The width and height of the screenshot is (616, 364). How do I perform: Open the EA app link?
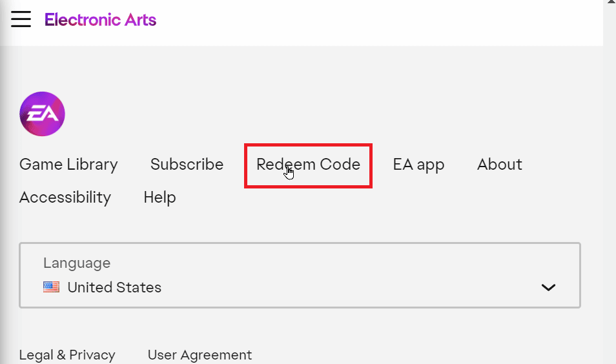click(x=418, y=165)
